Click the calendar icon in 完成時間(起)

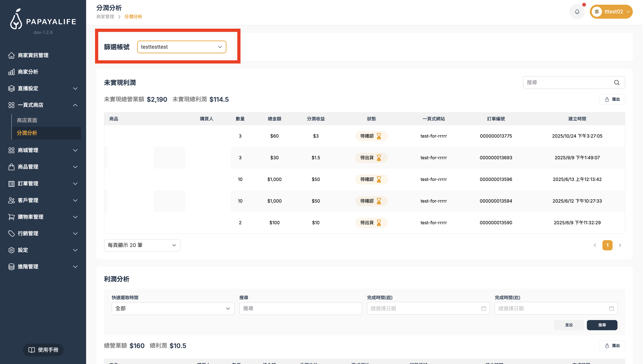[484, 309]
